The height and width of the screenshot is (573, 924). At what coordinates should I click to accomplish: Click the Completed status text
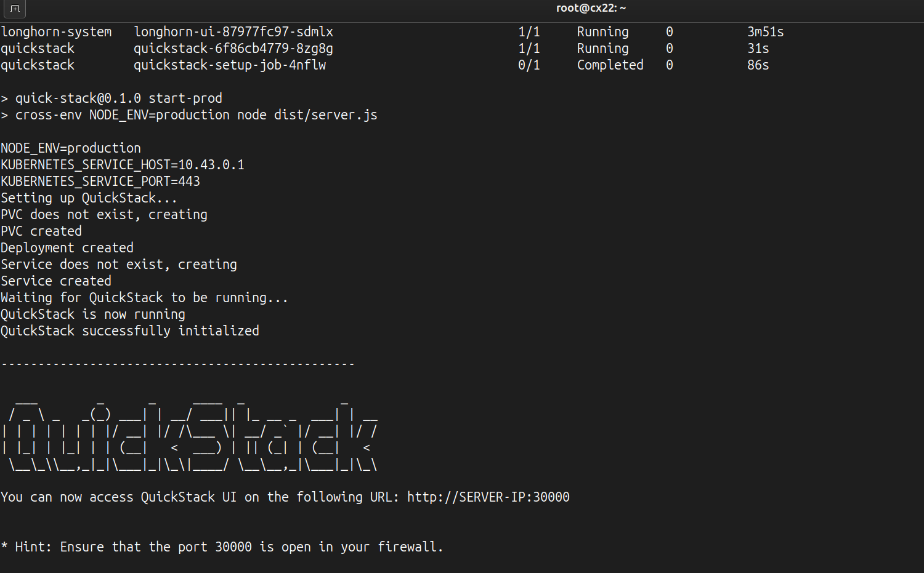click(610, 65)
